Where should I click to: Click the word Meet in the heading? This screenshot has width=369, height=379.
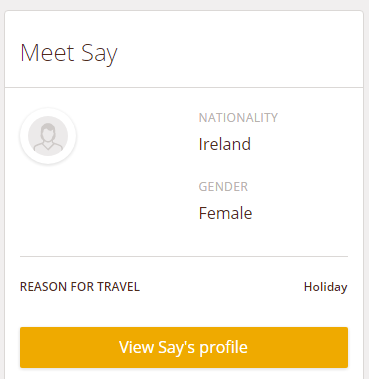click(47, 53)
